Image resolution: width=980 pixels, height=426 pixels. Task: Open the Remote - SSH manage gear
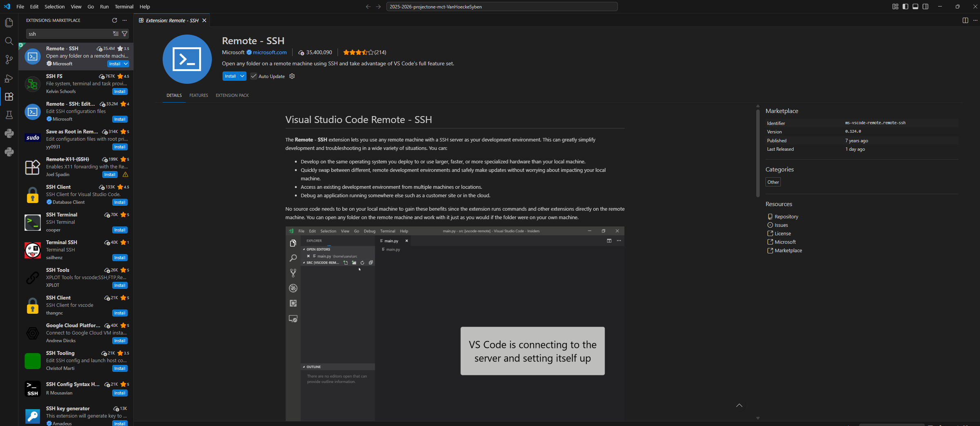pos(292,76)
